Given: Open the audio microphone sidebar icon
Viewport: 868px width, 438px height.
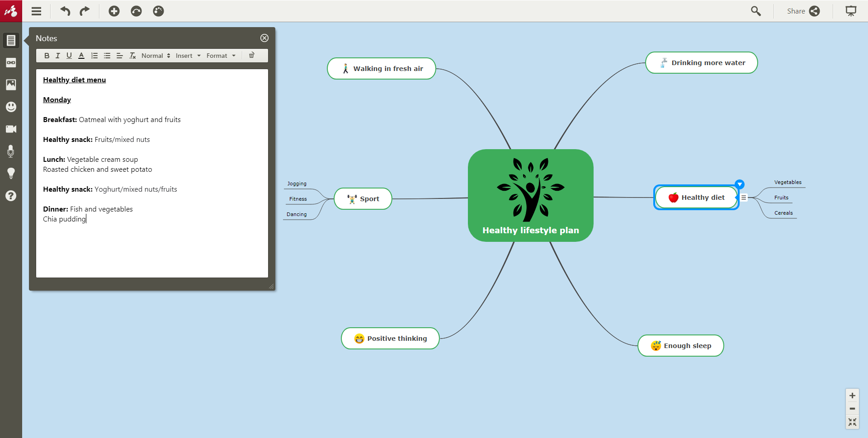Looking at the screenshot, I should tap(11, 151).
